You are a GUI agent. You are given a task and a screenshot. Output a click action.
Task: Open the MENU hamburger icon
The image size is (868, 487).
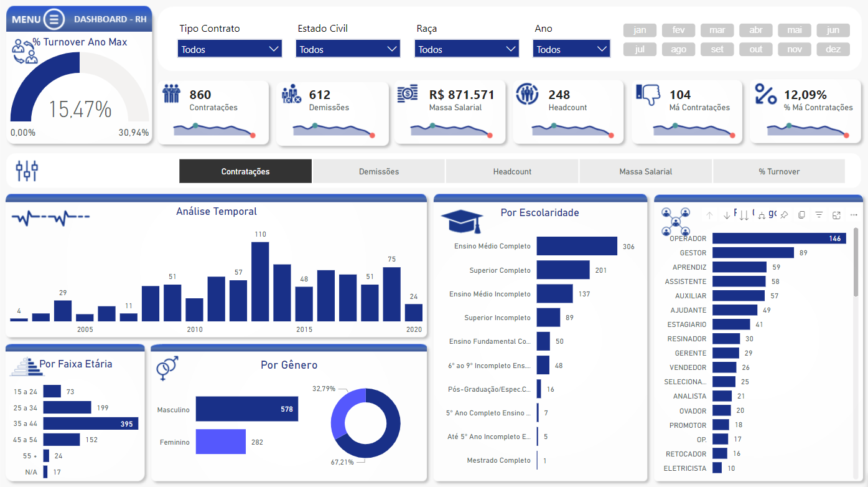(x=54, y=19)
